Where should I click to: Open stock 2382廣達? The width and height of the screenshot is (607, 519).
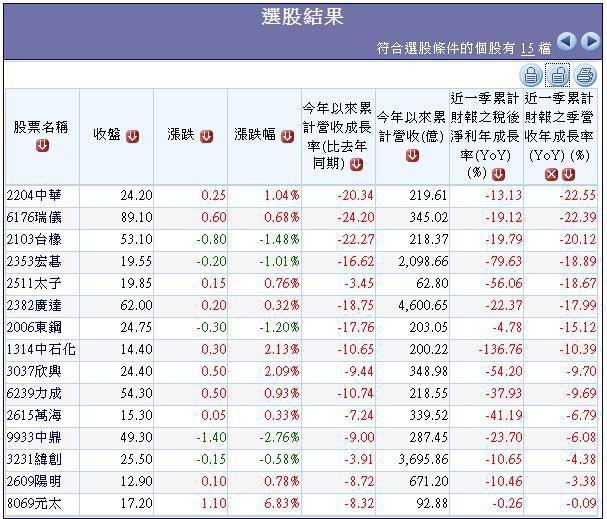(34, 305)
